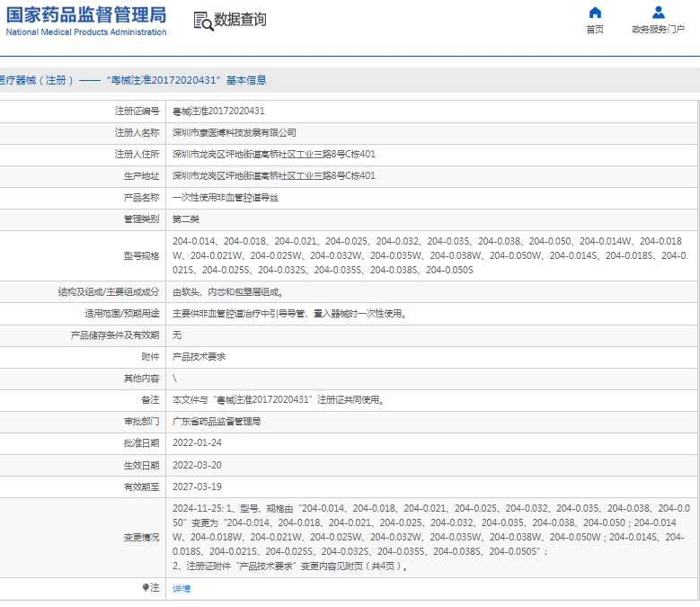700x607 pixels.
Task: Click the 注 marker icon at bottom
Action: (146, 587)
